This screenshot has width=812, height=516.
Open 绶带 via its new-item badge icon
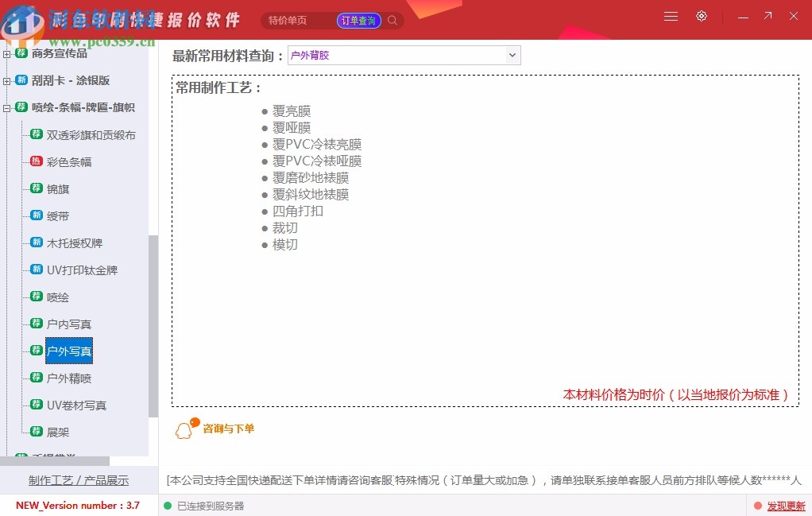click(35, 215)
